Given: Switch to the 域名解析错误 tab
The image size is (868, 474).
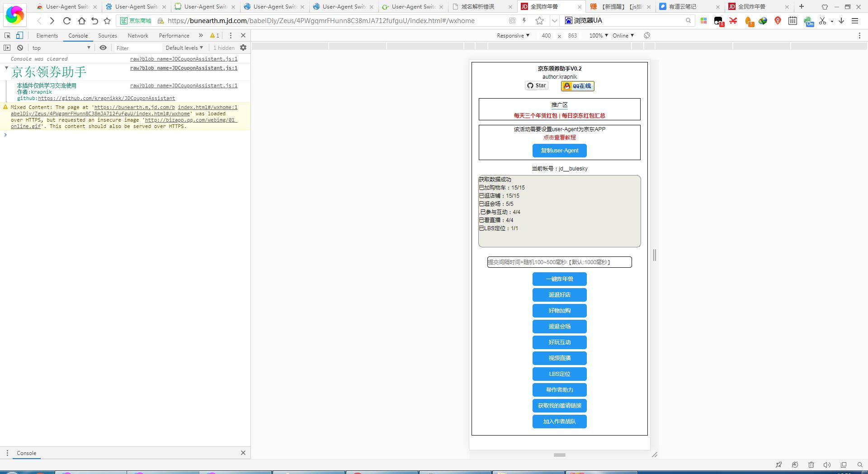Looking at the screenshot, I should click(482, 6).
